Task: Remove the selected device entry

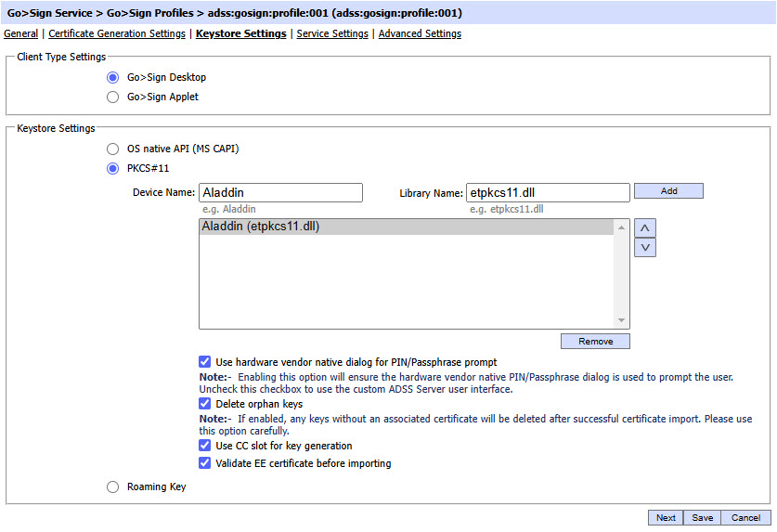Action: tap(595, 342)
